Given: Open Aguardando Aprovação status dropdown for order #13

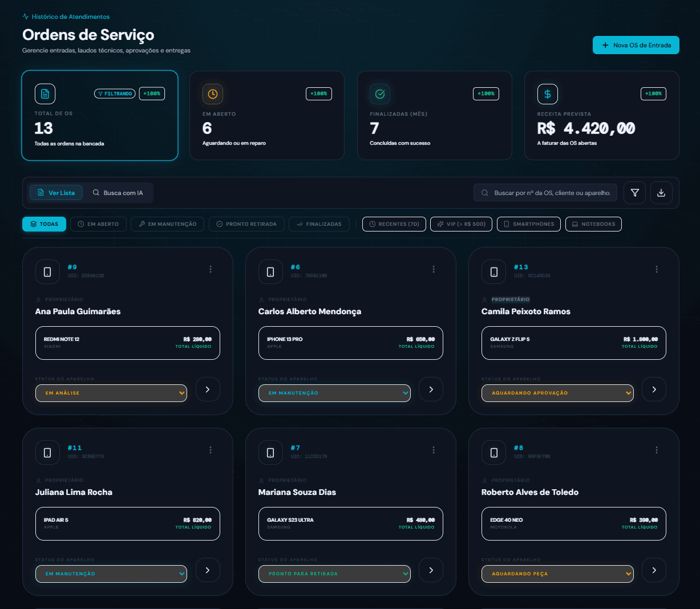Looking at the screenshot, I should (x=557, y=393).
